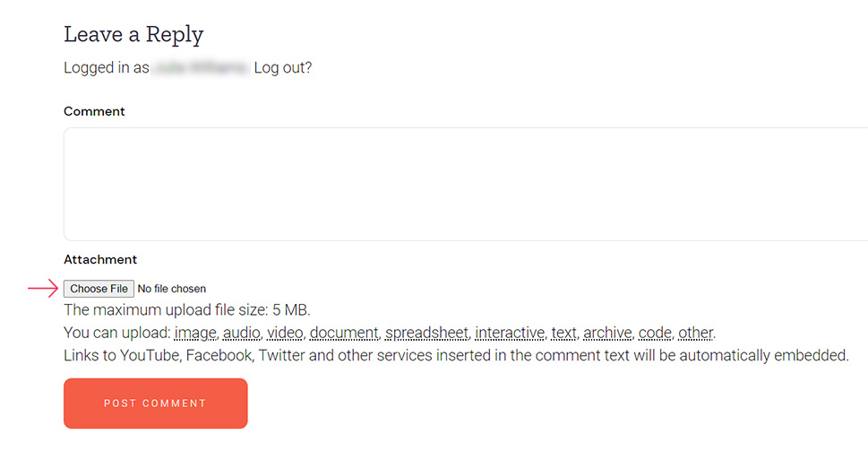The width and height of the screenshot is (868, 460).
Task: Click the 'document' file type term
Action: point(344,333)
